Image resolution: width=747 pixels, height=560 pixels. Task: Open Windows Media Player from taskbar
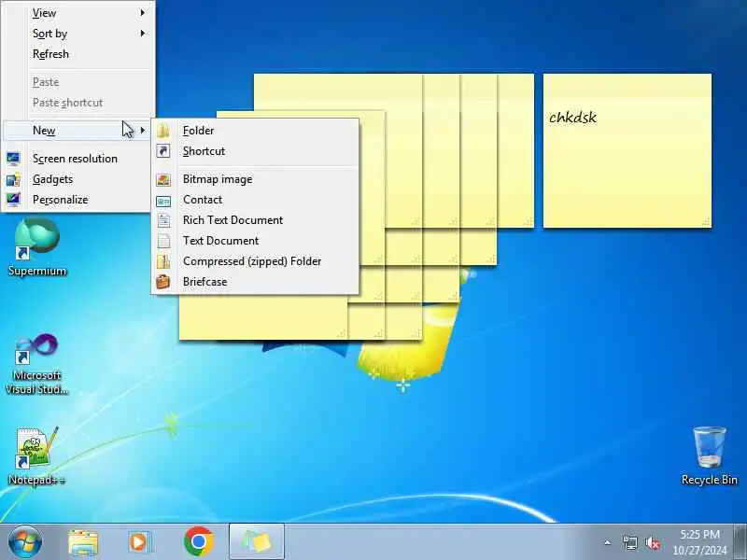(x=139, y=542)
